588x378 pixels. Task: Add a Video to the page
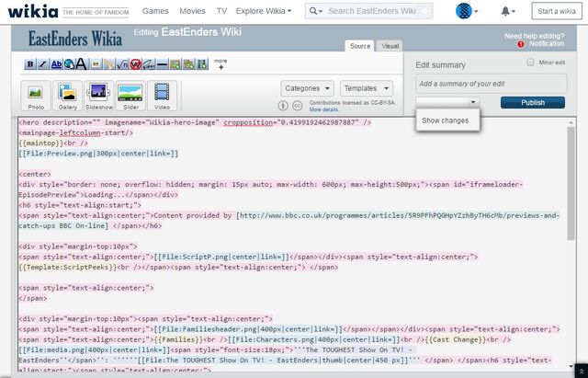coord(162,96)
